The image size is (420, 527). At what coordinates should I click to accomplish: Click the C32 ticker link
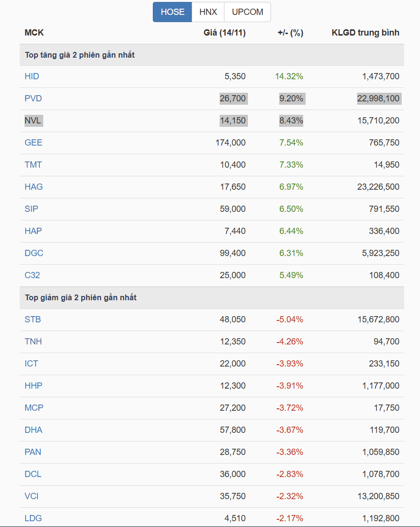(x=32, y=275)
